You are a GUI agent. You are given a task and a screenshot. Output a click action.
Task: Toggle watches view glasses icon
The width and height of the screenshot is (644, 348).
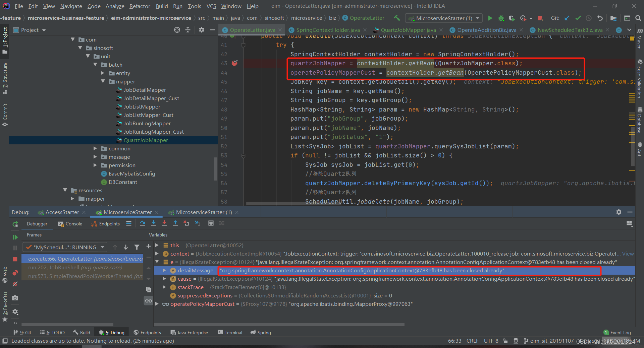pos(149,301)
